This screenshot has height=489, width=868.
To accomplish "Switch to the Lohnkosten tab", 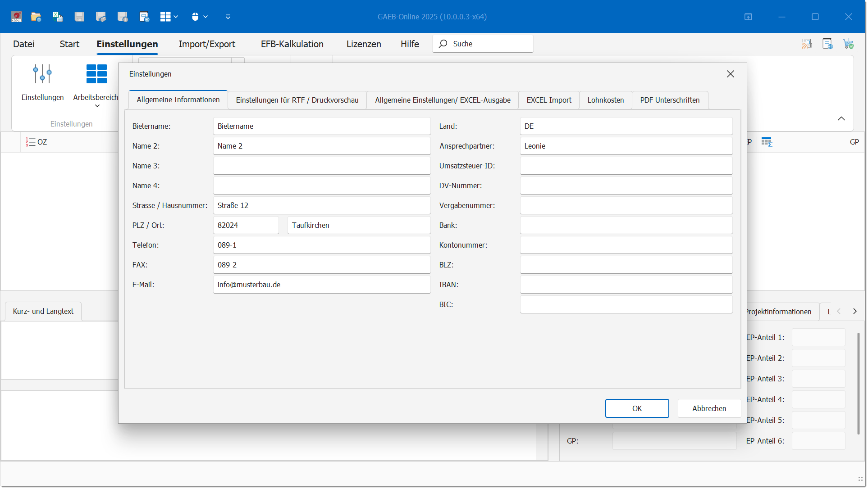I will 605,100.
